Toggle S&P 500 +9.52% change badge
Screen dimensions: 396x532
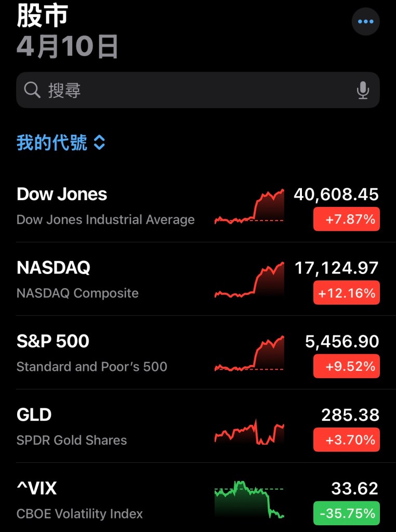tap(347, 366)
